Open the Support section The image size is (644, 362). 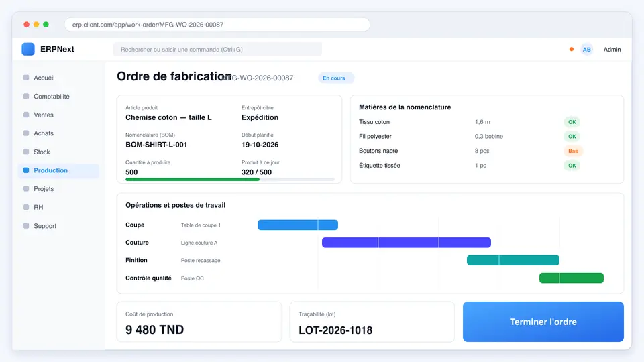[58, 226]
